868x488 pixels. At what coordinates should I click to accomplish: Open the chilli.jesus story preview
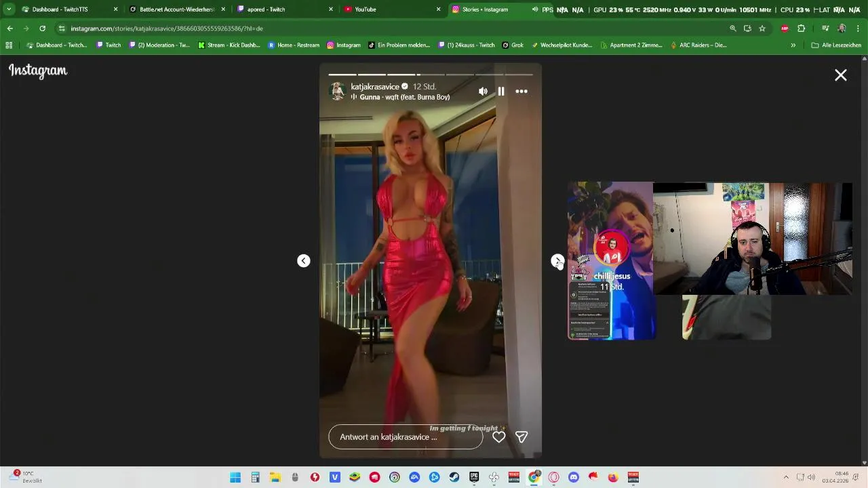(611, 261)
